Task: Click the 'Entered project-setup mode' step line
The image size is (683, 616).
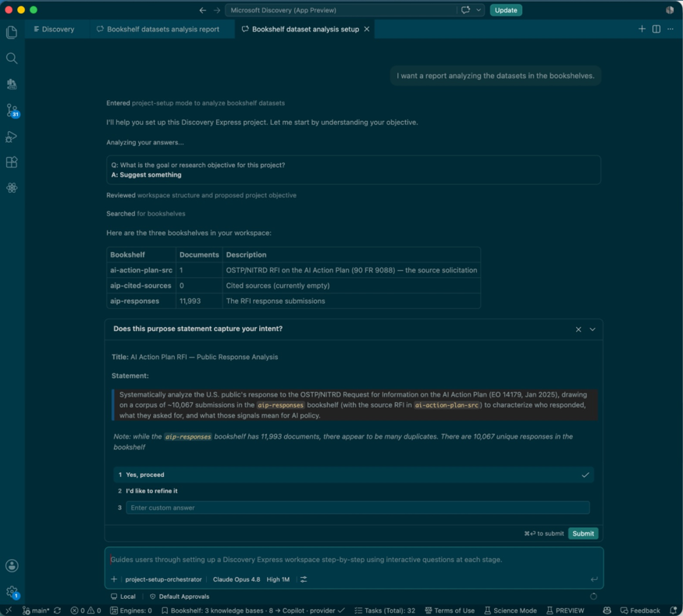Action: pyautogui.click(x=195, y=103)
